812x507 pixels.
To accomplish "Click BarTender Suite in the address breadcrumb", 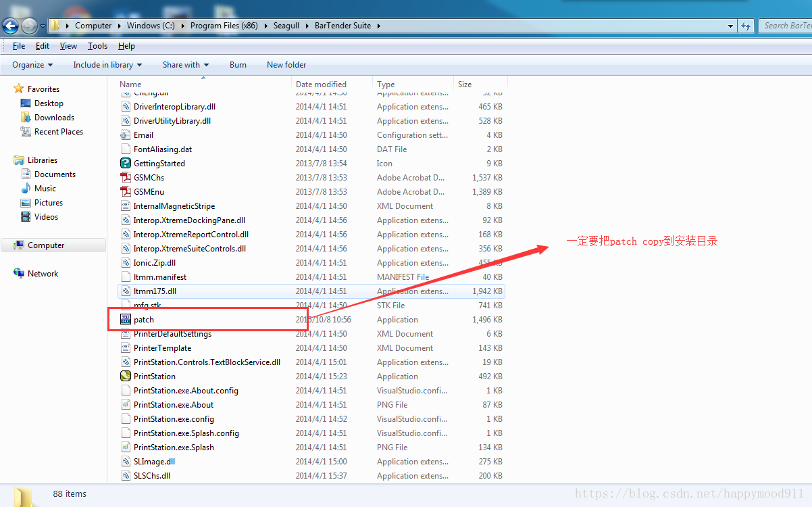I will point(342,26).
